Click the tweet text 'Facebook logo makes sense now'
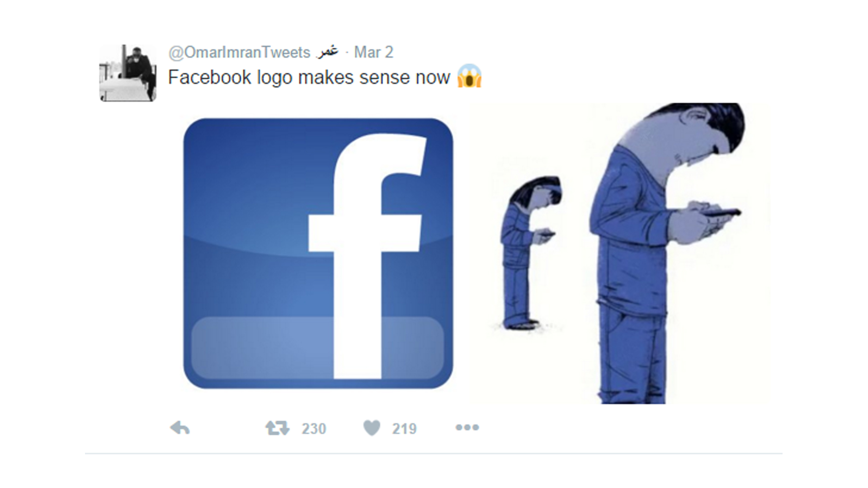868x488 pixels. coord(309,77)
